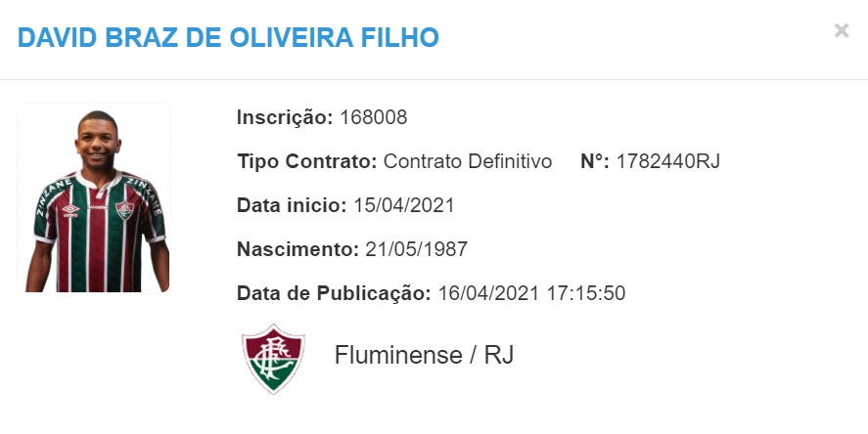Click the player's face in the photo
The height and width of the screenshot is (434, 868).
pos(98,142)
